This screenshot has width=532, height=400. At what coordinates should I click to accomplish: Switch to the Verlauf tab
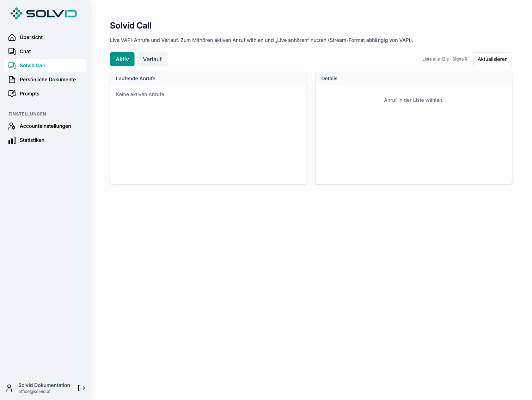tap(152, 59)
